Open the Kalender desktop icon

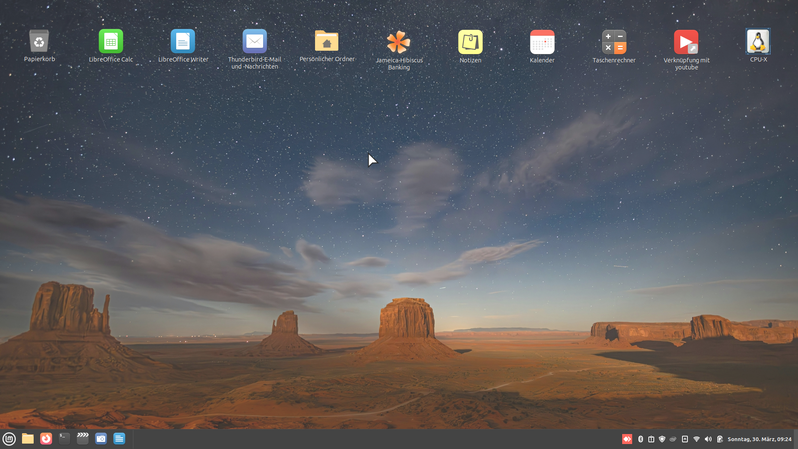542,42
